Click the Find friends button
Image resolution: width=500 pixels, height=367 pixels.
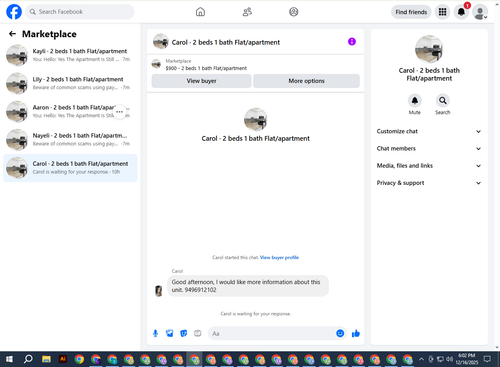pyautogui.click(x=411, y=12)
